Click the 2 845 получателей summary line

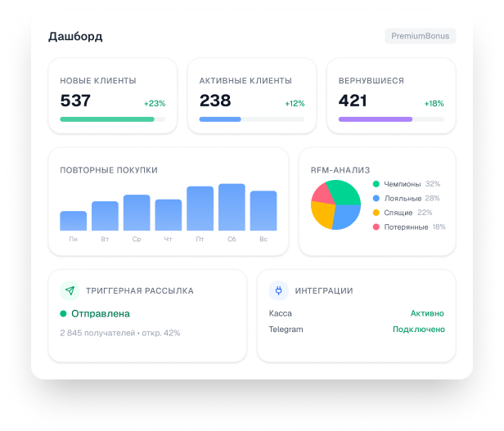coord(120,333)
